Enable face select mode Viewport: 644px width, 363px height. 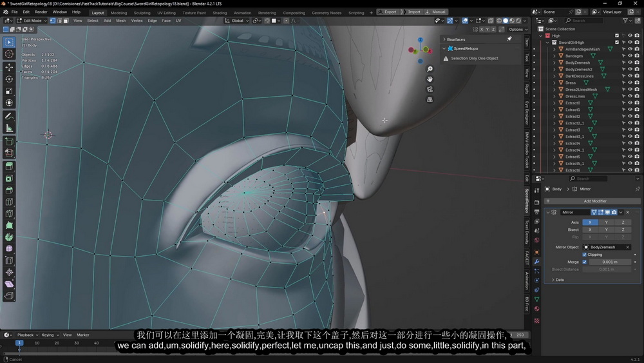pos(66,21)
